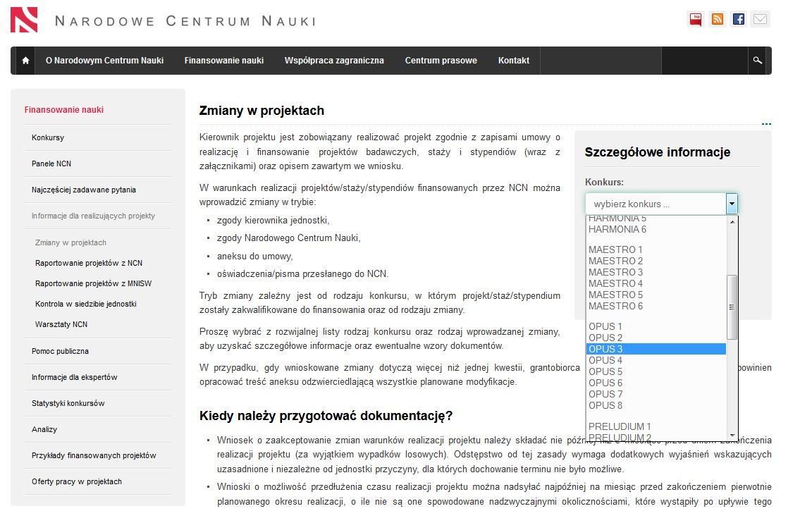Open the BIP bulletin icon

[696, 20]
